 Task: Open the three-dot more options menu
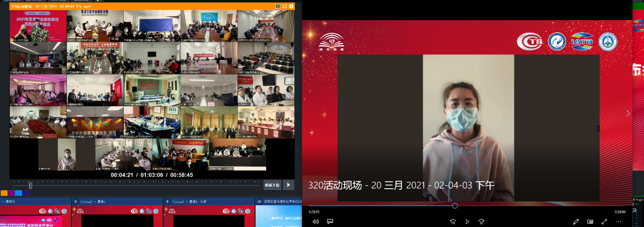pyautogui.click(x=619, y=221)
